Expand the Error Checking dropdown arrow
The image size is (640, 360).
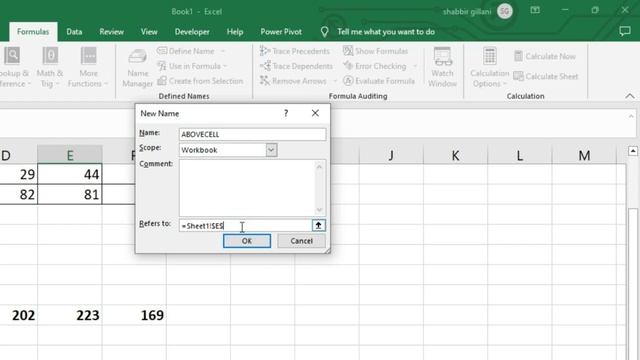[415, 66]
